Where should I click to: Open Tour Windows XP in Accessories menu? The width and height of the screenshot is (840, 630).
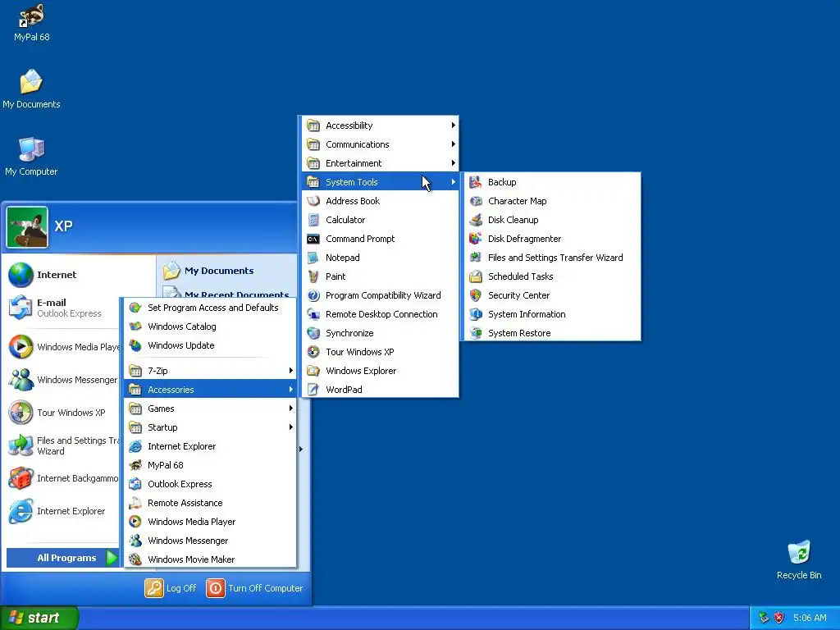(381, 352)
